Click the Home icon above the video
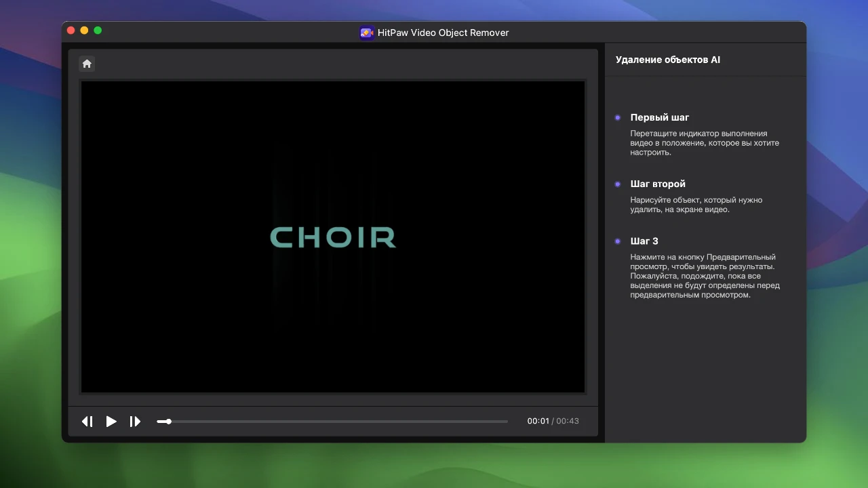 87,64
